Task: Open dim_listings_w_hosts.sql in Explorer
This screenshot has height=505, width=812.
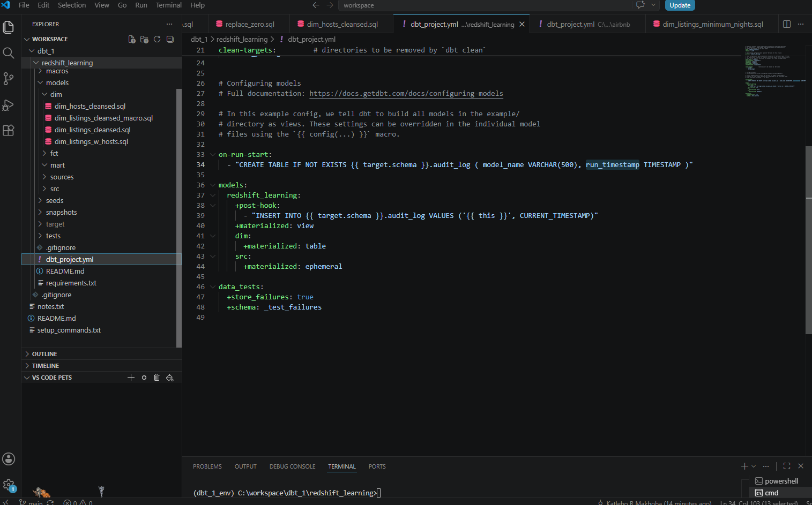Action: tap(91, 141)
